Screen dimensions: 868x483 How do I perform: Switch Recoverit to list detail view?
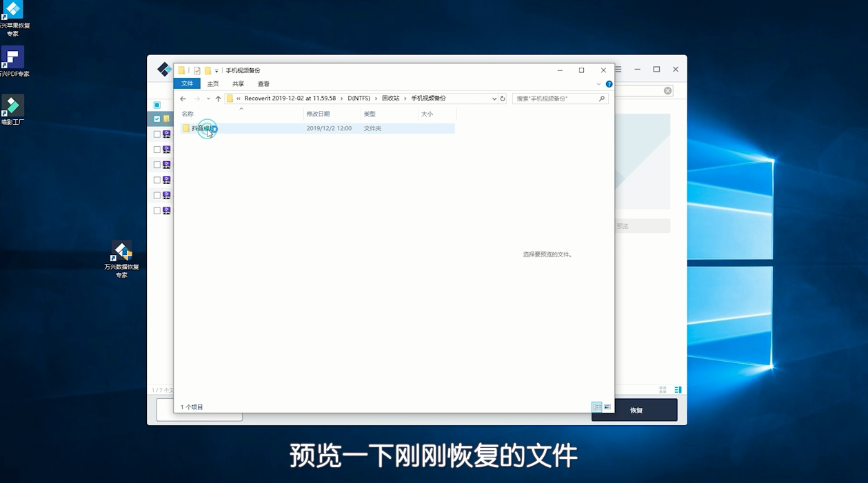(x=678, y=390)
